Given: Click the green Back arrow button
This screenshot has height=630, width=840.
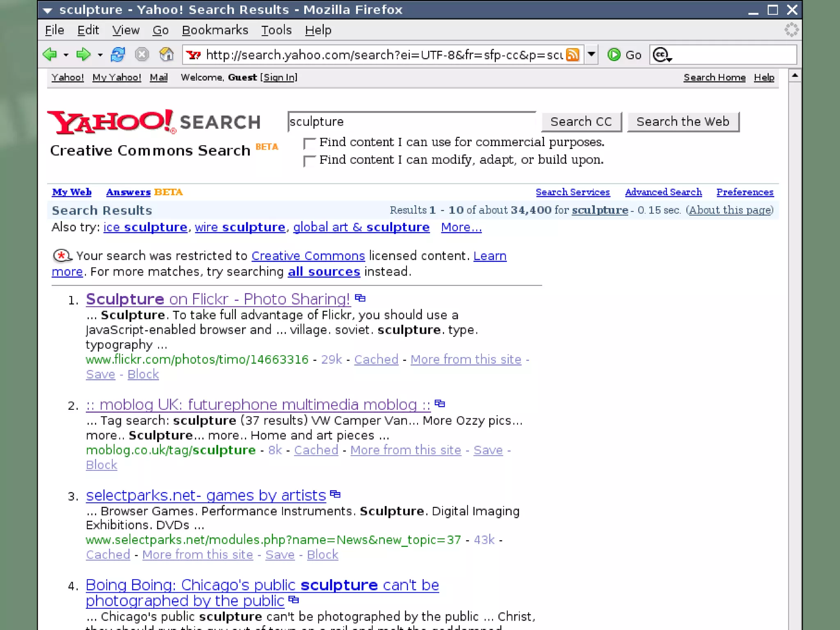Looking at the screenshot, I should tap(50, 55).
